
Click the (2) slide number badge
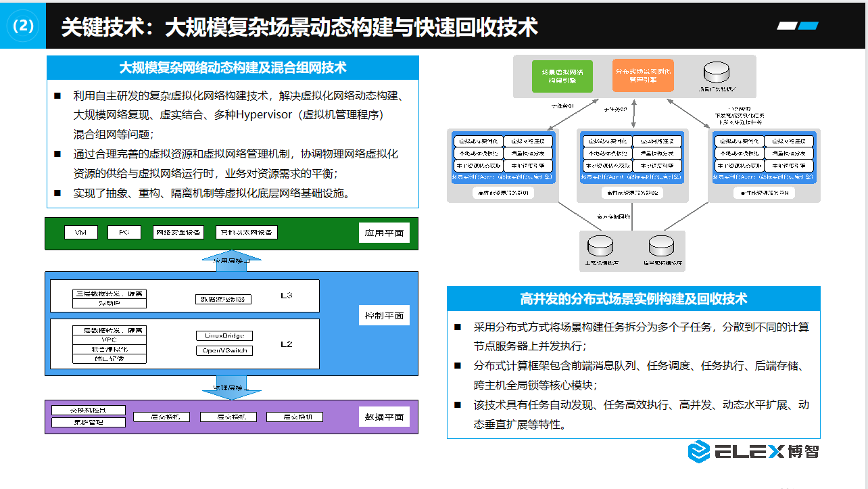click(23, 25)
